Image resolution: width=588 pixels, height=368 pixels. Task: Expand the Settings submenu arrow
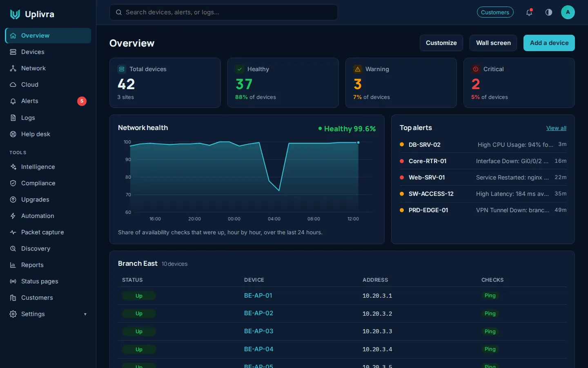[x=85, y=314]
